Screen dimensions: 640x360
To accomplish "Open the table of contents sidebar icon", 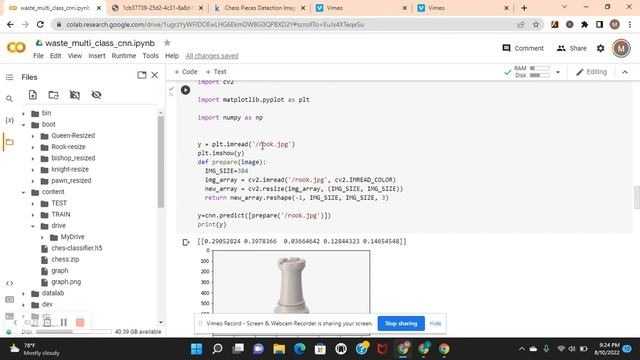I will point(9,77).
